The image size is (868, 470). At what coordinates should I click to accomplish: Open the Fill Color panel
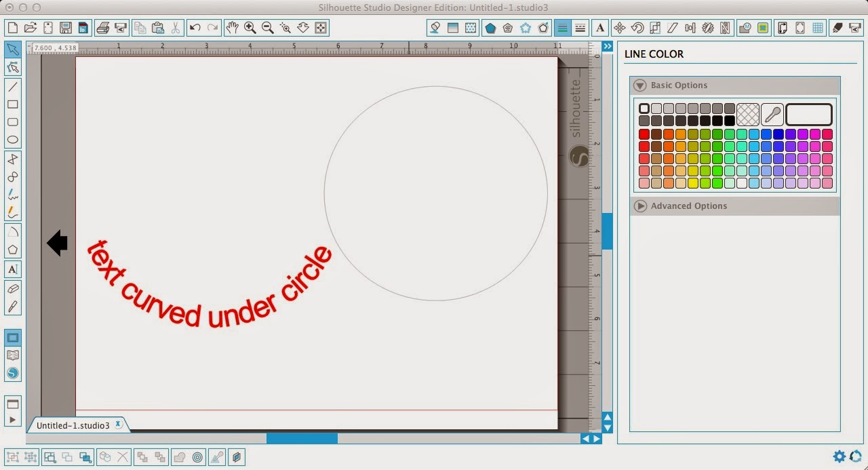pos(435,28)
